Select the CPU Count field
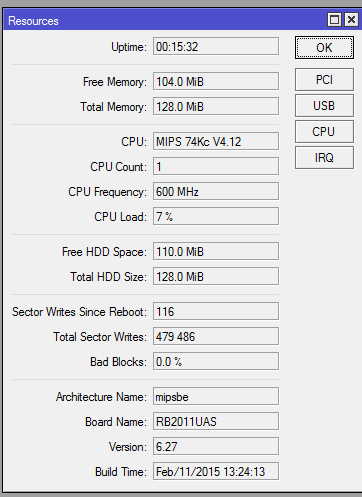Screen dimensions: 362x497 click(216, 166)
